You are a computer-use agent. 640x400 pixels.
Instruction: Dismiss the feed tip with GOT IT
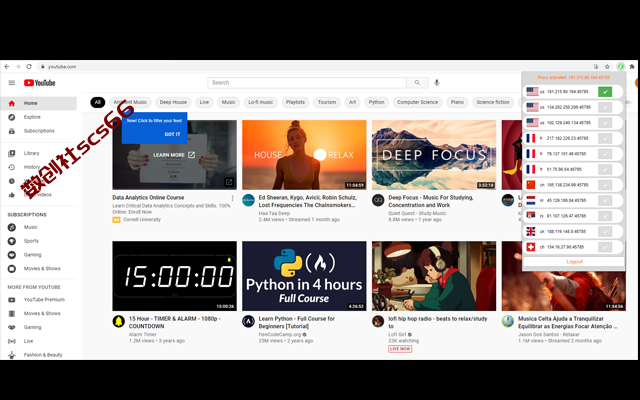(172, 134)
